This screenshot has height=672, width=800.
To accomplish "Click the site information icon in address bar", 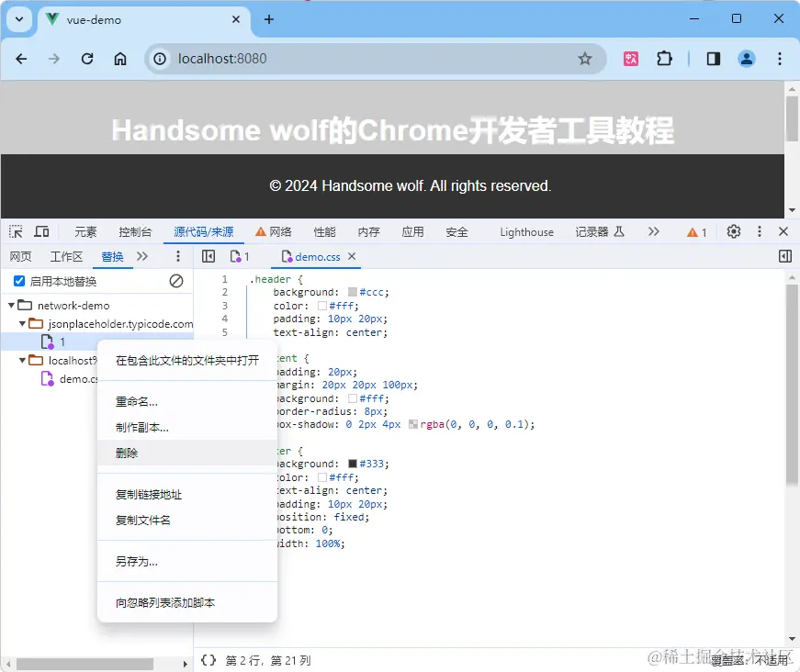I will pyautogui.click(x=160, y=59).
